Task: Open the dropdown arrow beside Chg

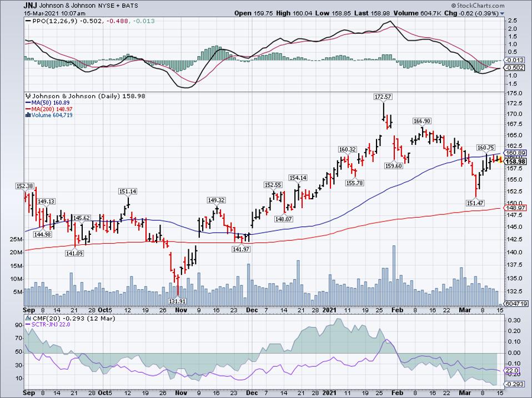Action: (x=502, y=13)
